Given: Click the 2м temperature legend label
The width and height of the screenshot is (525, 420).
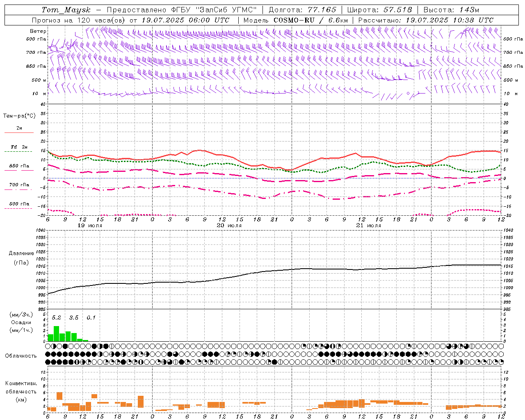Looking at the screenshot, I should [19, 128].
